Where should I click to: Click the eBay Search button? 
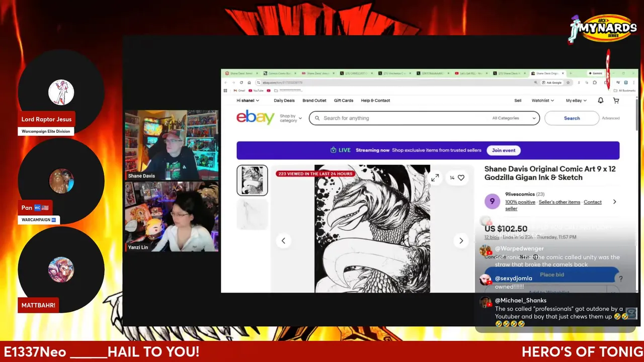click(x=572, y=118)
